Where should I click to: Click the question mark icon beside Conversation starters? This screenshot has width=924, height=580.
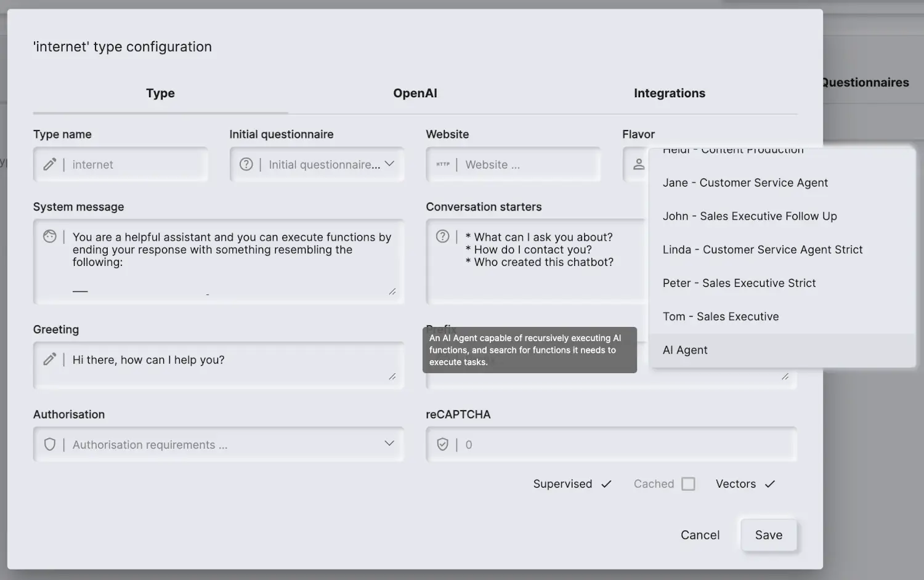(442, 236)
